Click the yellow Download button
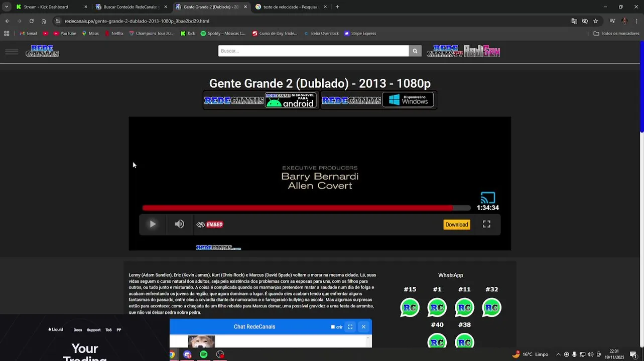The height and width of the screenshot is (361, 644). pyautogui.click(x=456, y=225)
